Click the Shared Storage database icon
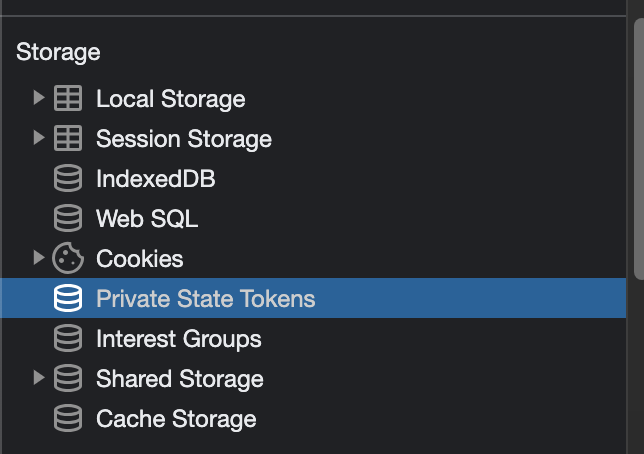 pyautogui.click(x=67, y=379)
